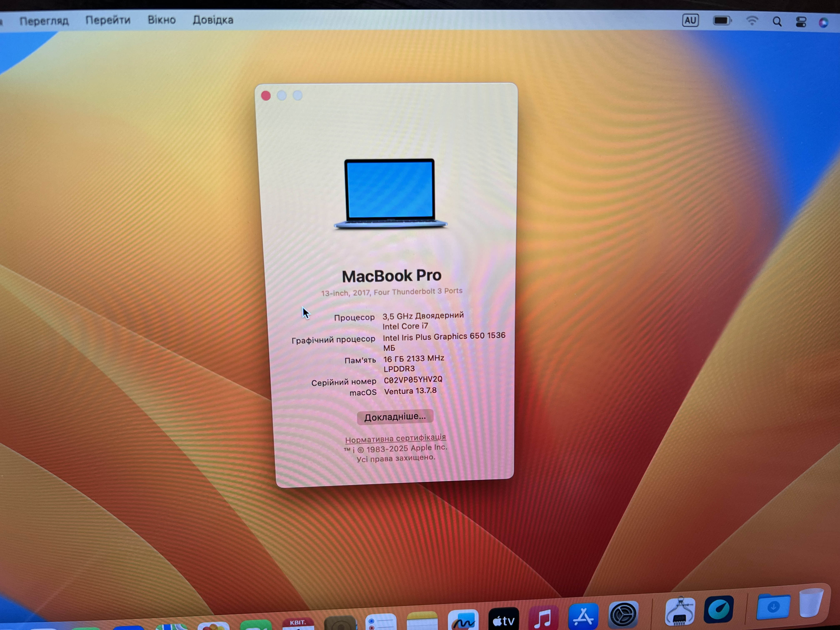Click the macOS label
840x630 pixels.
(363, 393)
